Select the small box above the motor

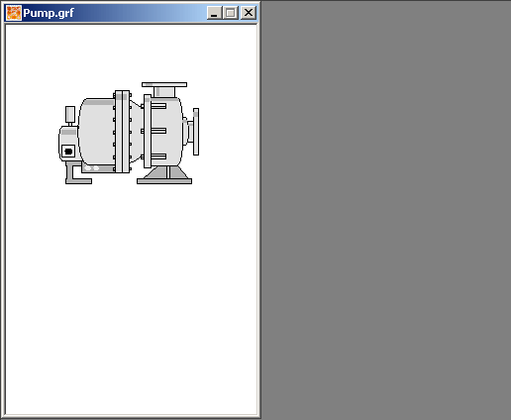[x=70, y=114]
